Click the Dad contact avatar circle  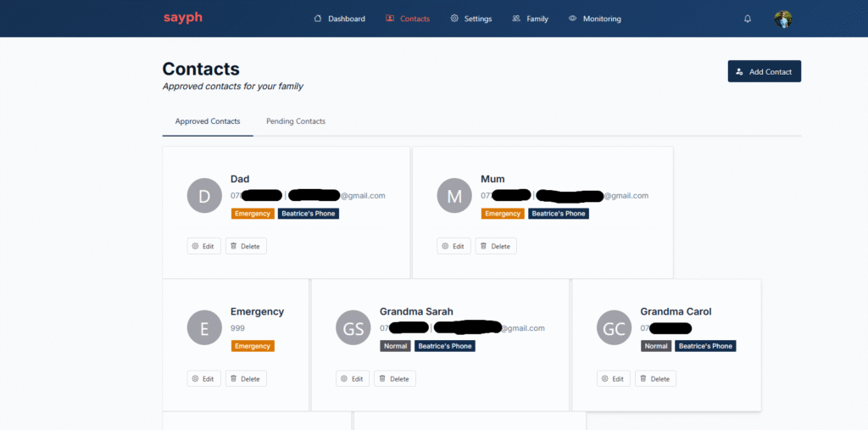point(204,196)
